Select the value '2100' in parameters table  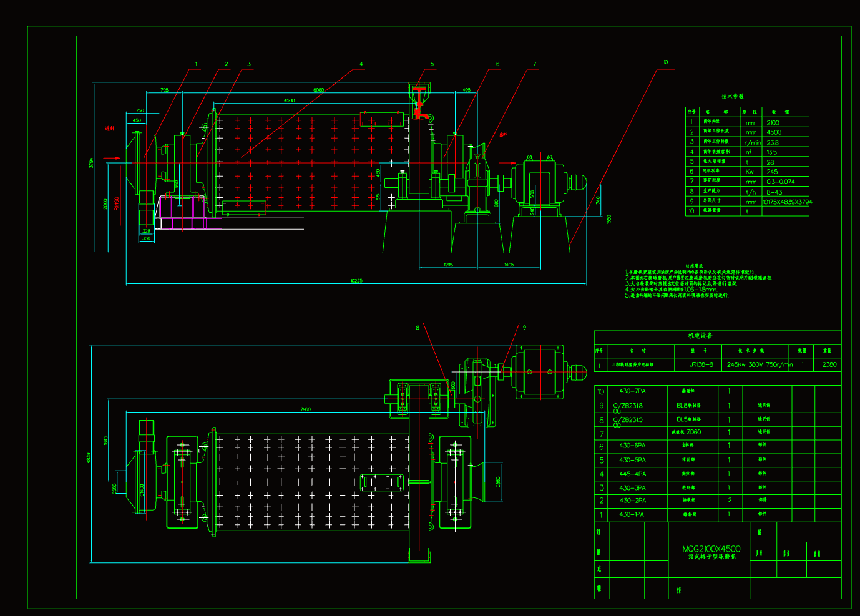pyautogui.click(x=773, y=123)
